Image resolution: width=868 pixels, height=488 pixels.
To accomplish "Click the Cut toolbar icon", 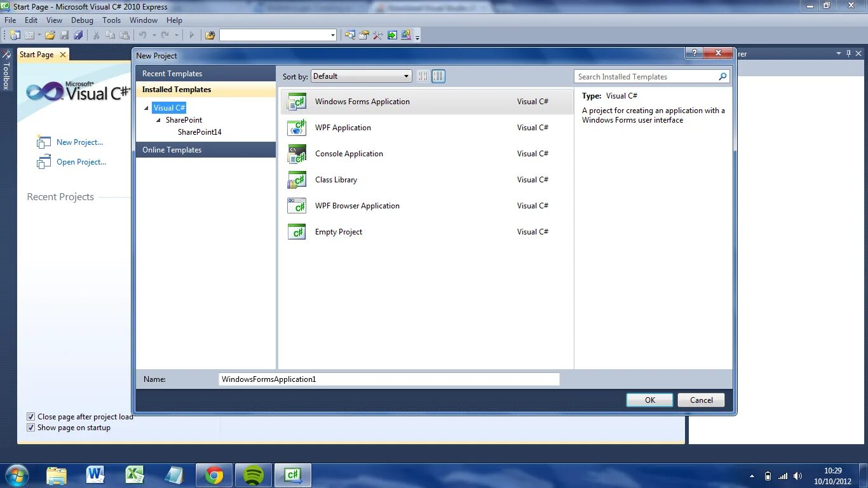I will (x=96, y=36).
